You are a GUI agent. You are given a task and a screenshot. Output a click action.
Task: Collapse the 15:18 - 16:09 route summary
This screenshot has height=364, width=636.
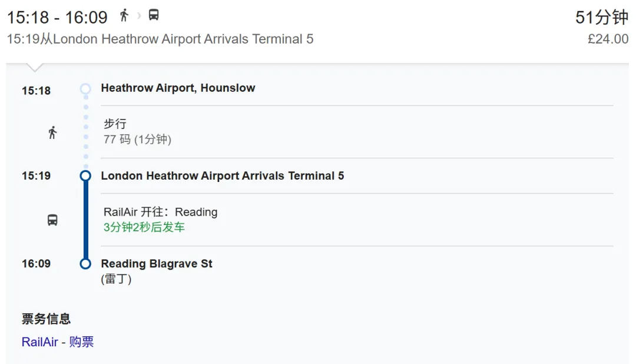(57, 18)
